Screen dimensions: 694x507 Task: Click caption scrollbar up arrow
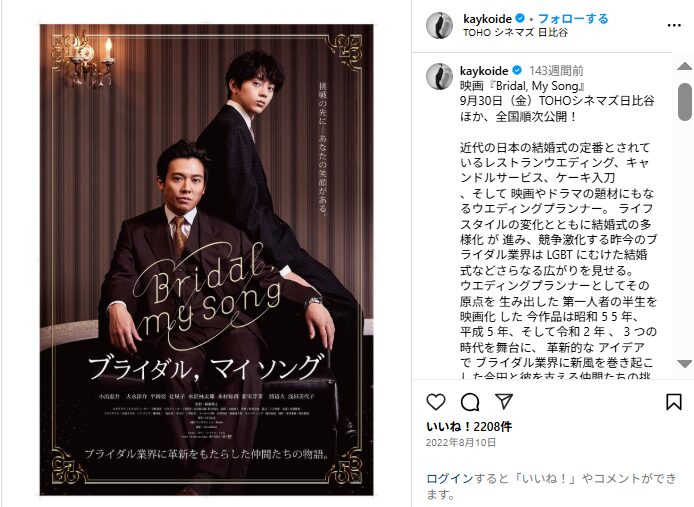[x=684, y=66]
